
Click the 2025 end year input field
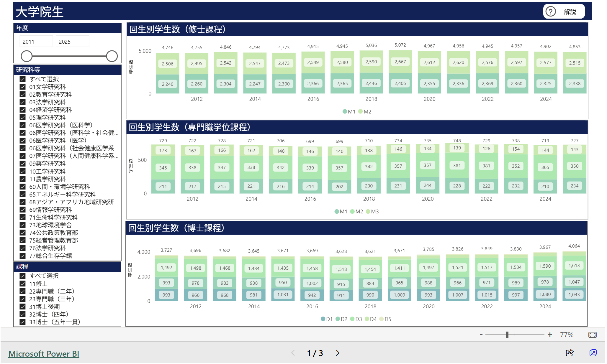coord(72,42)
